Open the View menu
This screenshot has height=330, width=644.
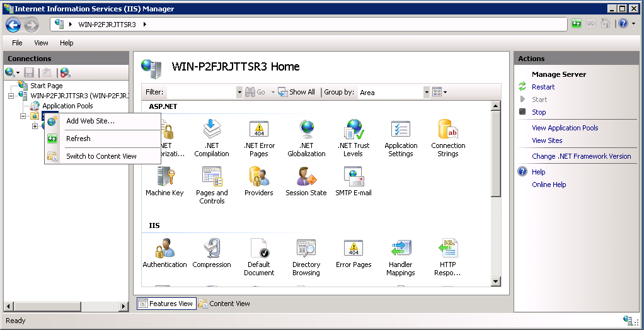tap(41, 43)
